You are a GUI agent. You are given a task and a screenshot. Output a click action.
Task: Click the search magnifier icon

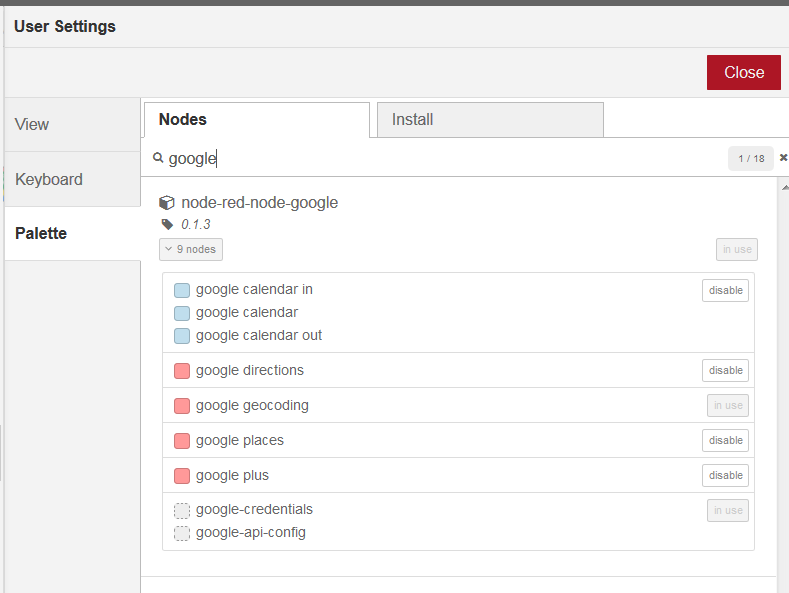click(x=158, y=158)
